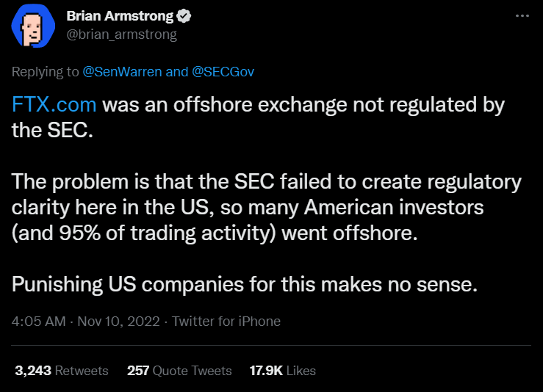Follow the FTX.com link
543x392 pixels.
point(55,104)
